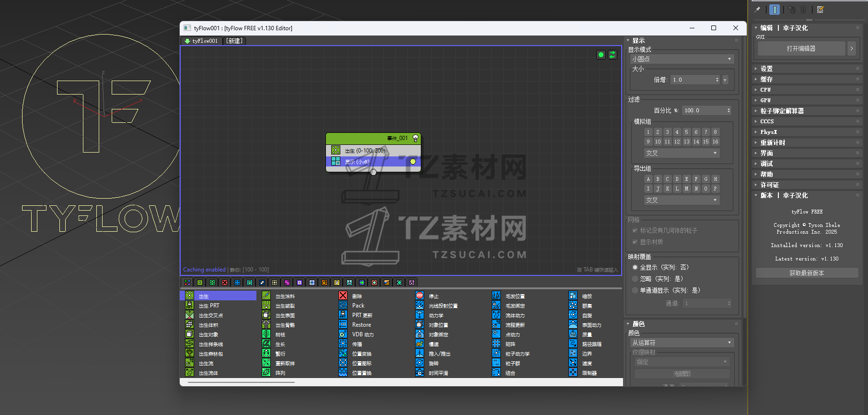Click the 打开编辑器 button

(801, 48)
